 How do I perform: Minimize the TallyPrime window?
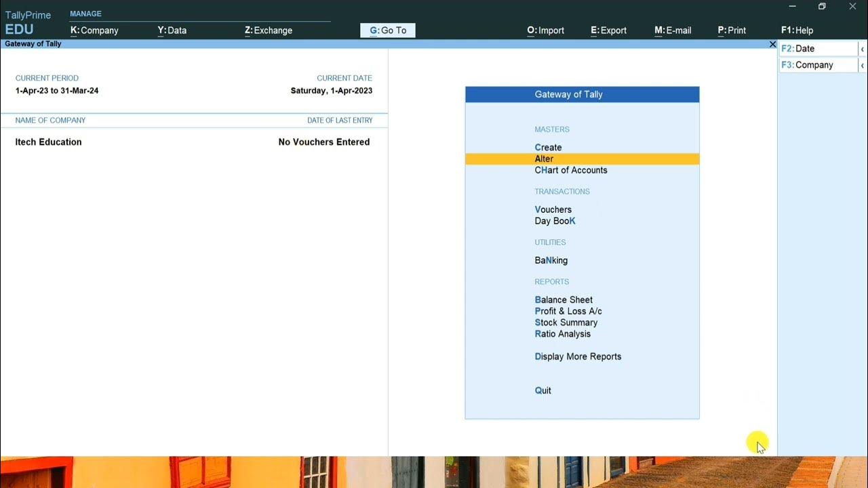(792, 6)
